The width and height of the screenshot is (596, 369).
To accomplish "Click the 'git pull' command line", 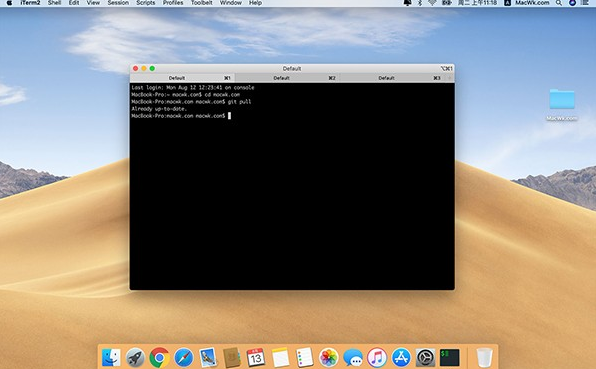I will tap(191, 102).
